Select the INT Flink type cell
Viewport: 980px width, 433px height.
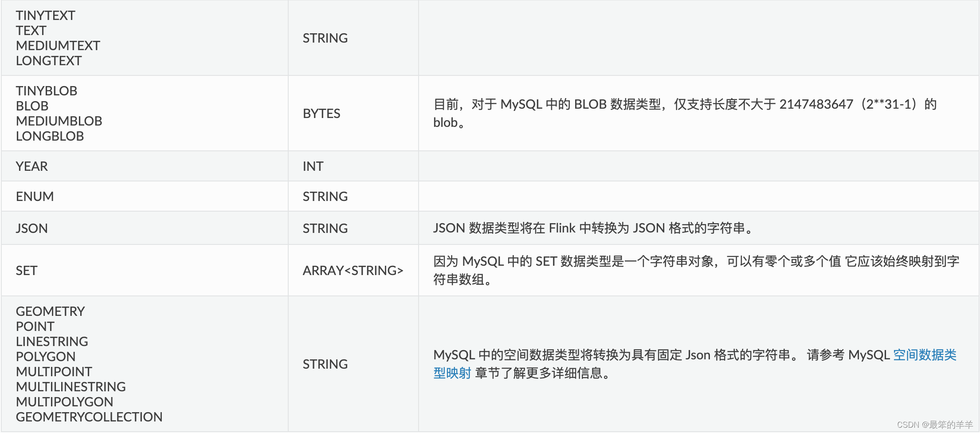[x=313, y=166]
